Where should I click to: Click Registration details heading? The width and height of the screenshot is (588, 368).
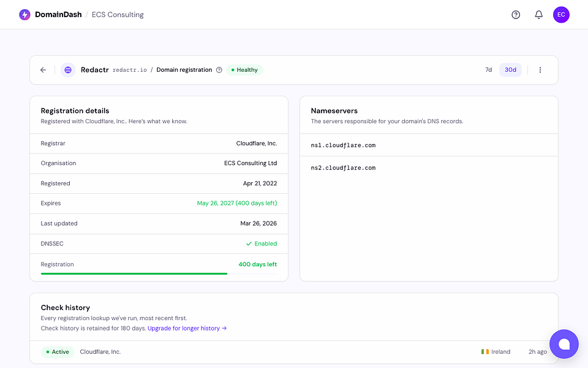[75, 111]
